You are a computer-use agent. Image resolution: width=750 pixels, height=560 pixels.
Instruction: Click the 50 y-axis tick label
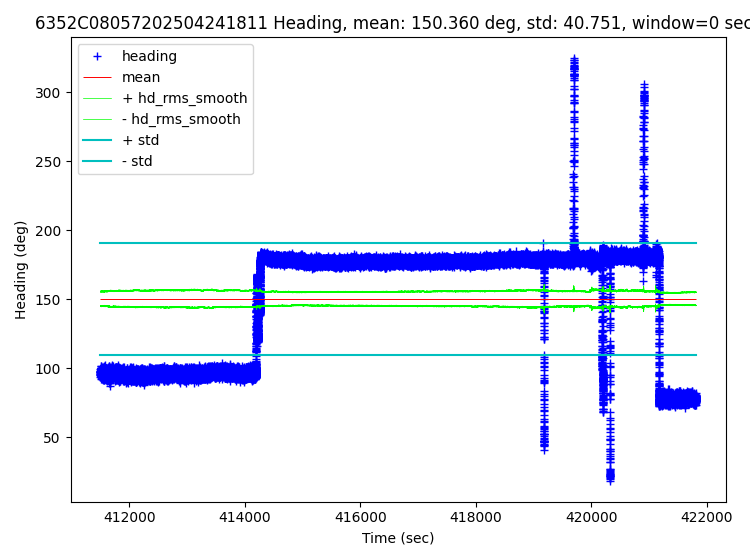tap(53, 438)
